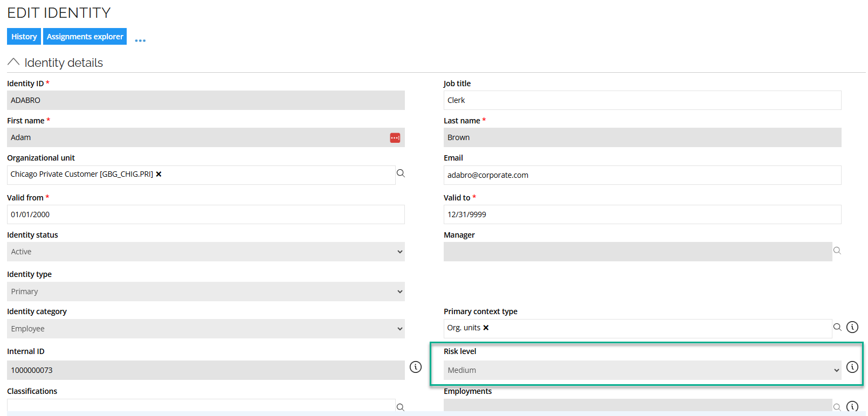Open the Risk level dropdown
The image size is (868, 416).
point(642,370)
